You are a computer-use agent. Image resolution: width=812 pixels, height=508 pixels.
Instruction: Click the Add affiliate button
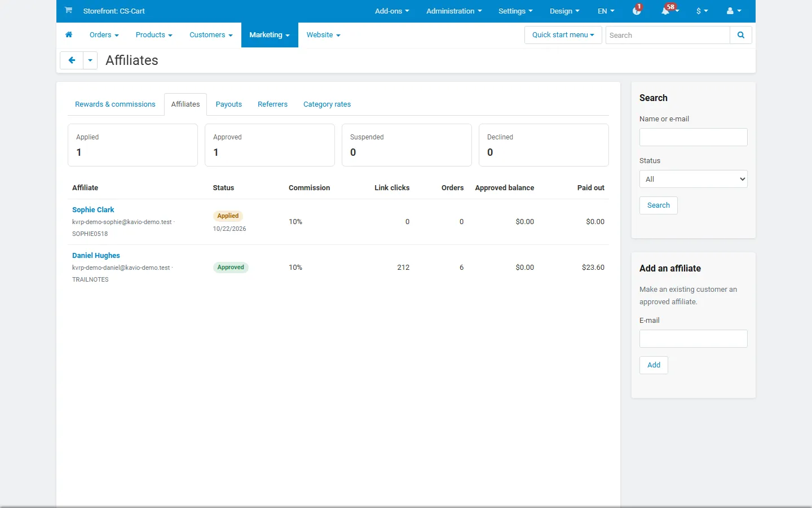654,365
